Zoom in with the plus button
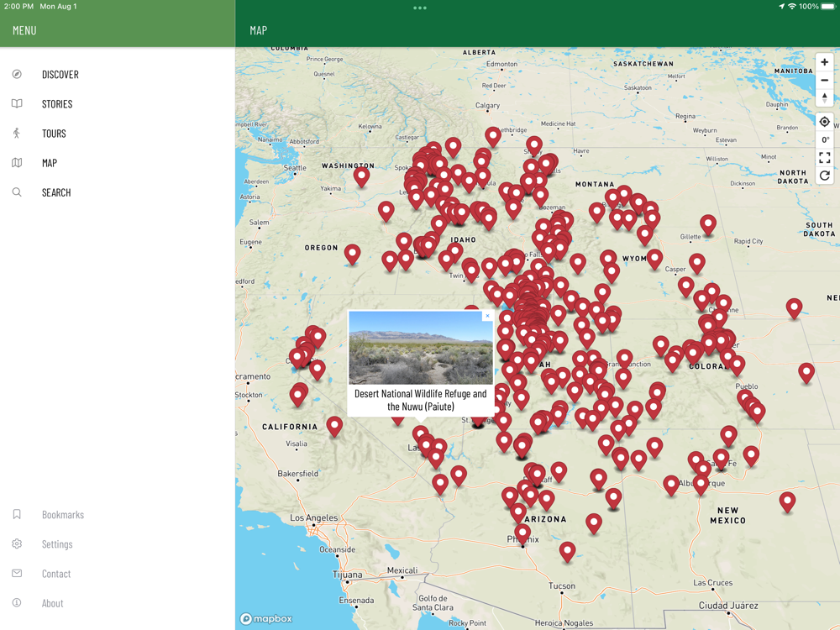840x630 pixels. click(825, 62)
